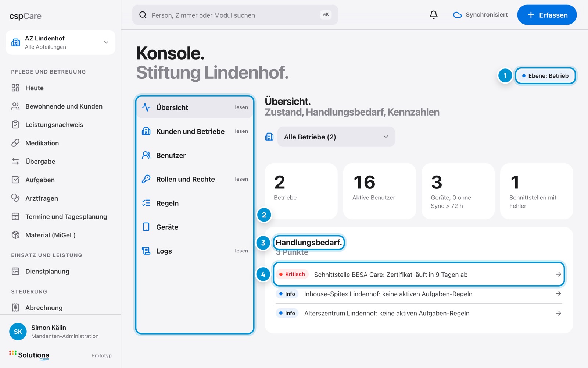
Task: Open Arztfragen in the sidebar
Action: tap(60, 198)
